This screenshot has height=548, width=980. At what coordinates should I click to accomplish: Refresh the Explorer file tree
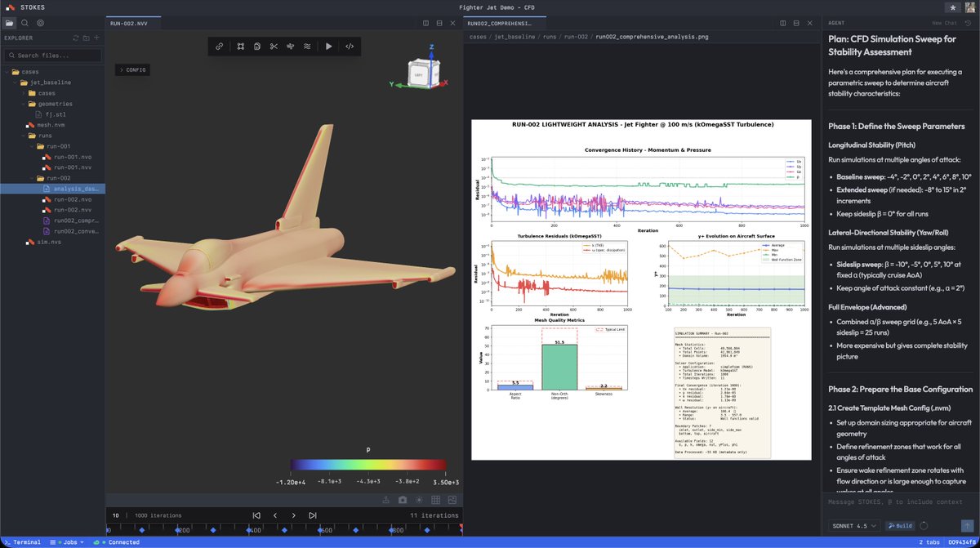coord(76,38)
